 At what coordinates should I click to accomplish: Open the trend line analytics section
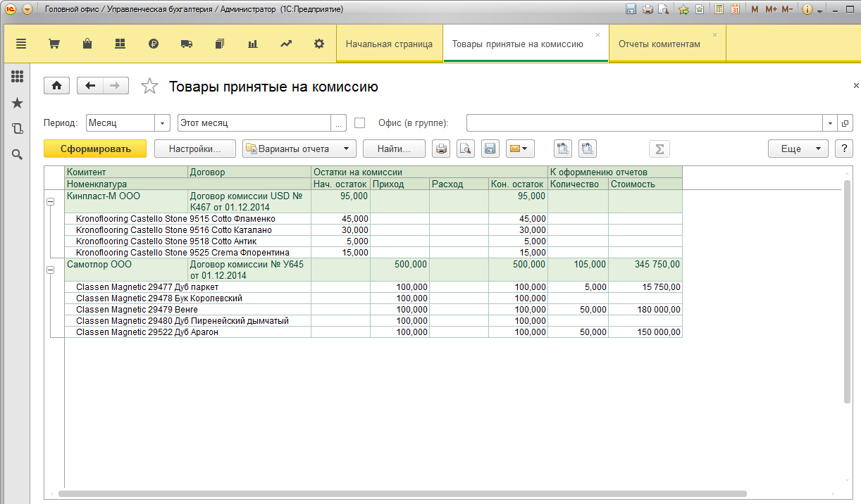tap(286, 44)
